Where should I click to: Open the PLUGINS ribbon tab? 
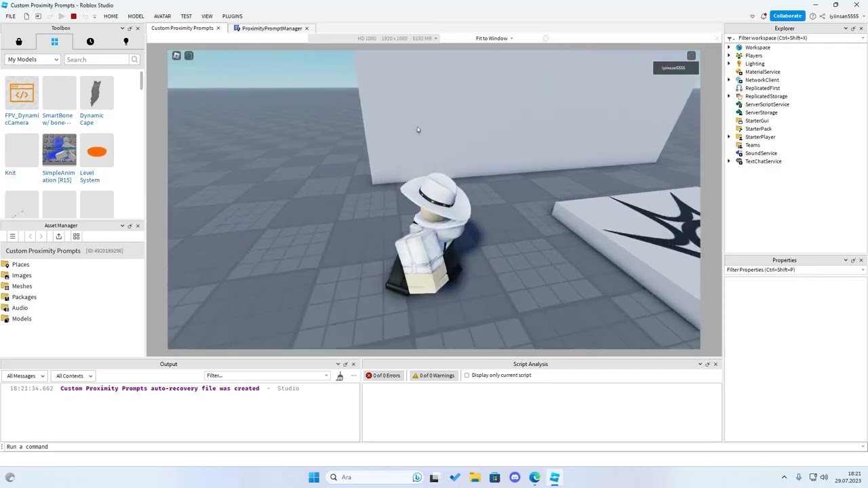pos(232,16)
